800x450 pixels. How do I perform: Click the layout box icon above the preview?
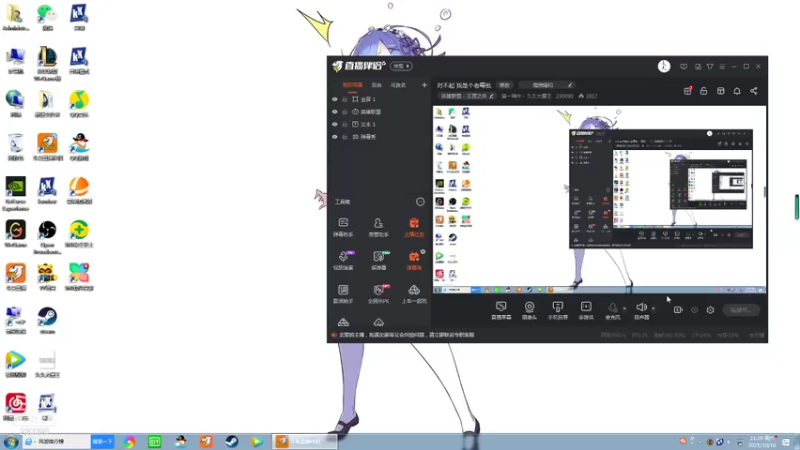pos(720,91)
